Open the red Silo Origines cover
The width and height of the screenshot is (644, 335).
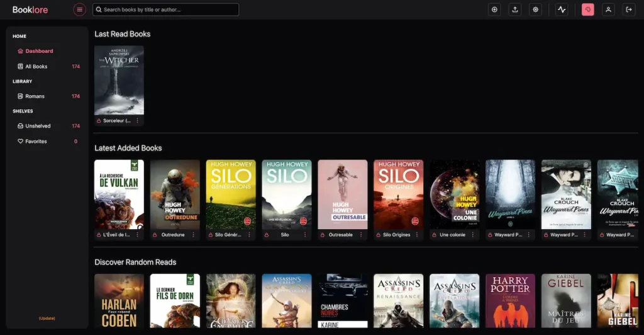[x=398, y=195]
